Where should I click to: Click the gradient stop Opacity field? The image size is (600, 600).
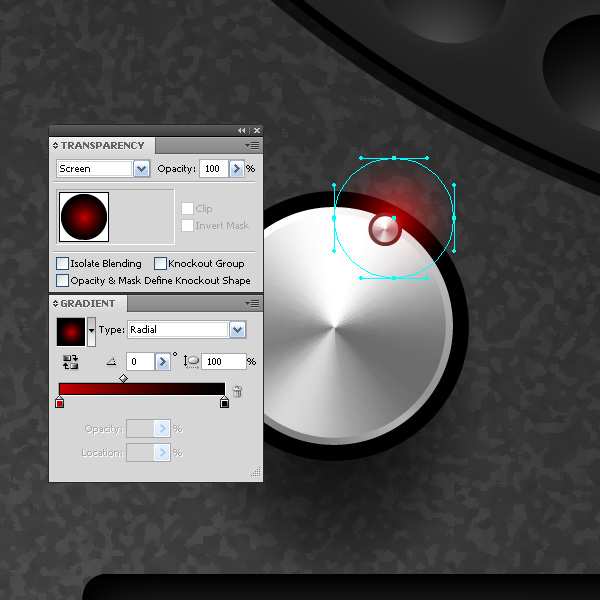[x=140, y=429]
